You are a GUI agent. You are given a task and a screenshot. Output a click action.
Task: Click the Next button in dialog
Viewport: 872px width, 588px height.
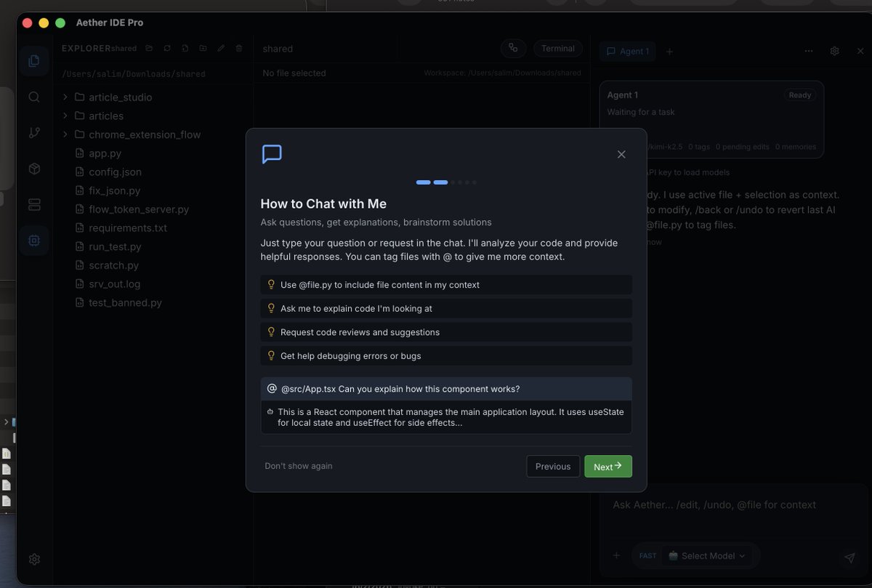pyautogui.click(x=608, y=467)
